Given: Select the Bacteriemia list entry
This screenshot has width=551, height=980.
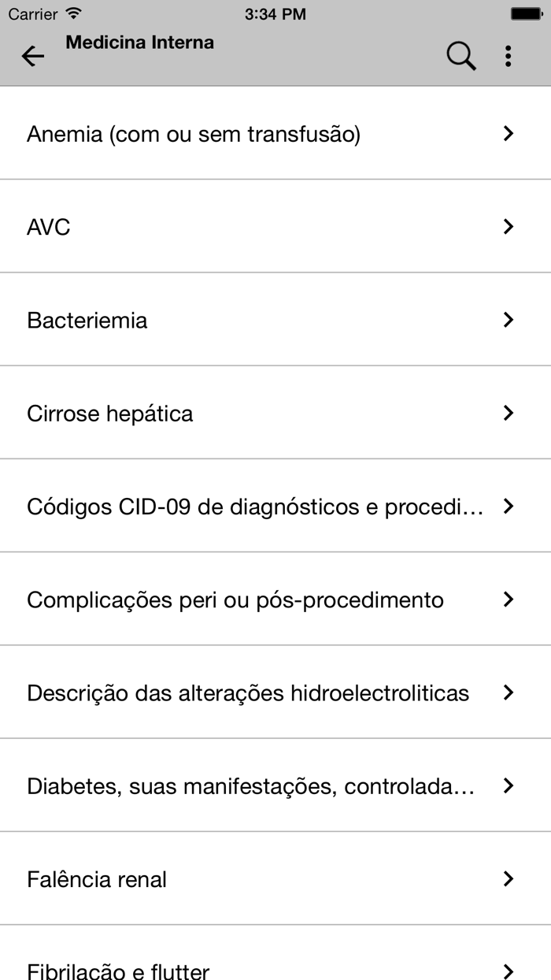Looking at the screenshot, I should click(275, 319).
